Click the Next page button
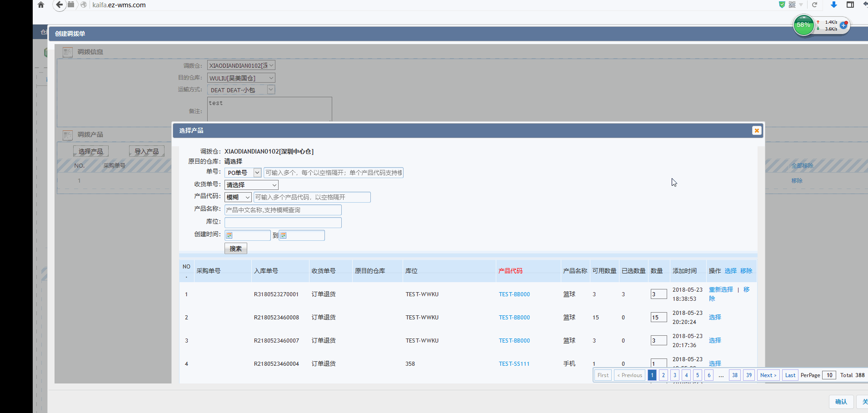The height and width of the screenshot is (413, 868). coord(768,375)
